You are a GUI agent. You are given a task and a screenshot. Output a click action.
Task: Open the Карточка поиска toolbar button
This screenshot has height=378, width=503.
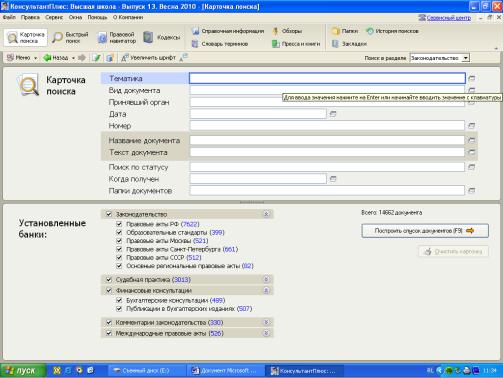pos(26,37)
